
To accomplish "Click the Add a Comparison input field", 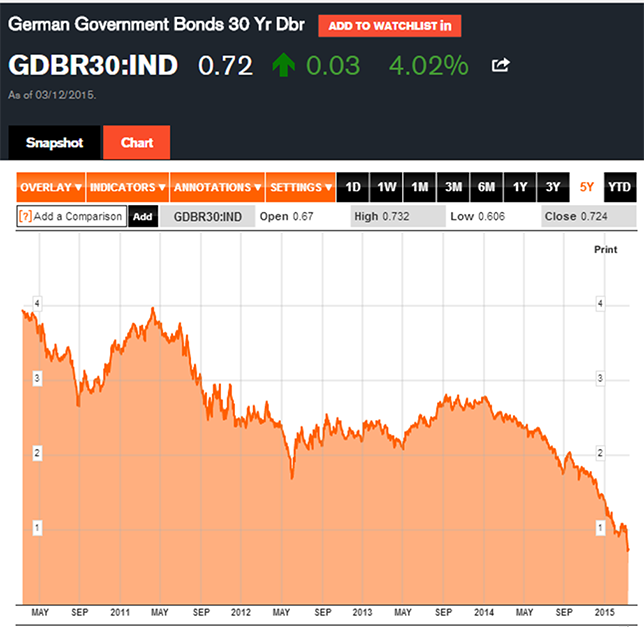I will [77, 216].
